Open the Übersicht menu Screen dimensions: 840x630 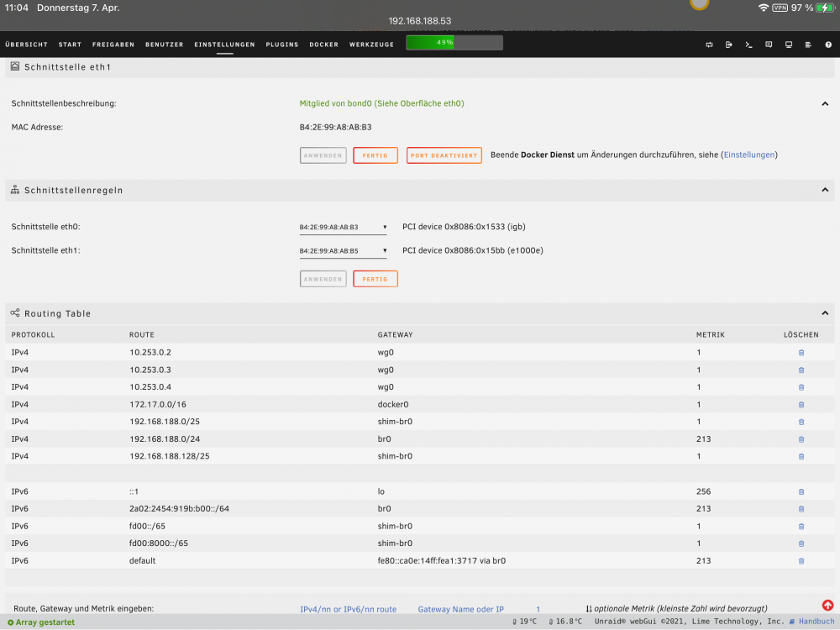[x=26, y=45]
